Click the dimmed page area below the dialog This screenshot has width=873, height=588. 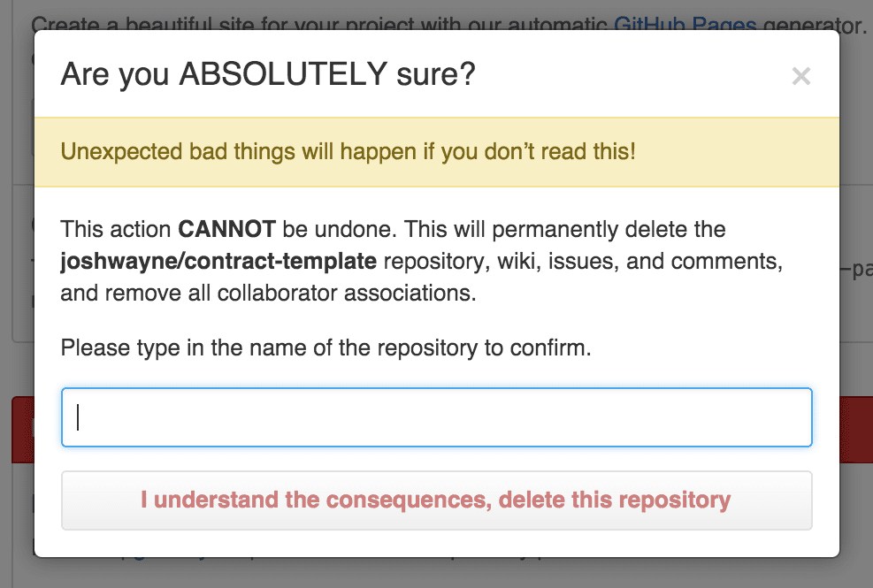coord(436,574)
